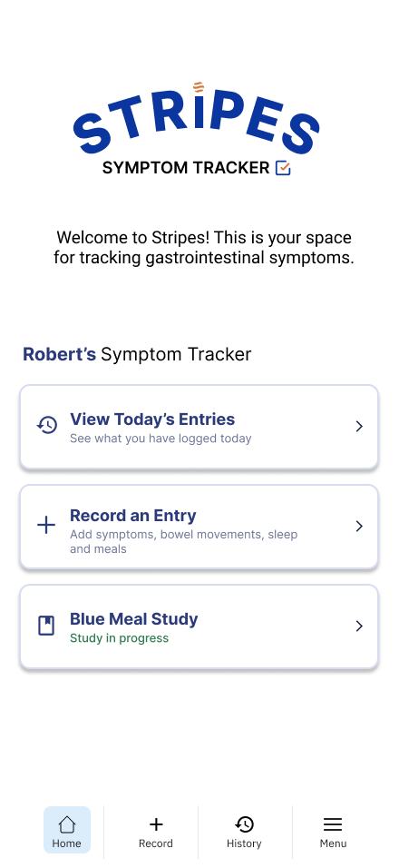Expand chevron on Record an Entry card

pos(359,526)
